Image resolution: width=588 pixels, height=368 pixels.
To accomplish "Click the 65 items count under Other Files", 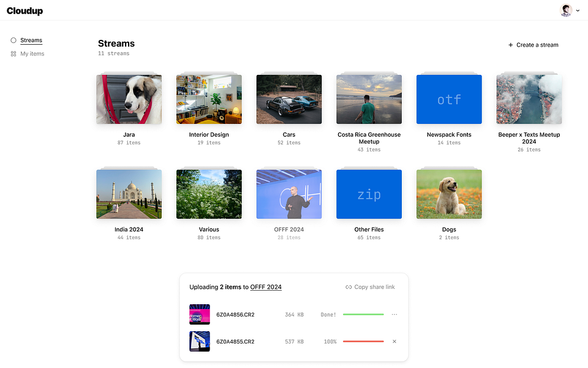I will click(x=369, y=238).
